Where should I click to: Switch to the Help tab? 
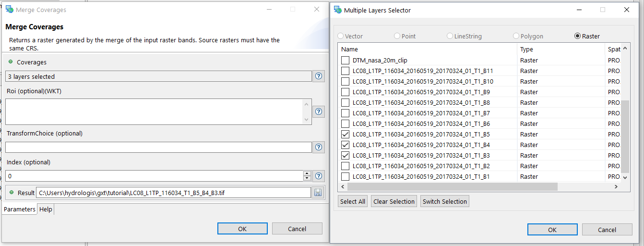coord(46,209)
